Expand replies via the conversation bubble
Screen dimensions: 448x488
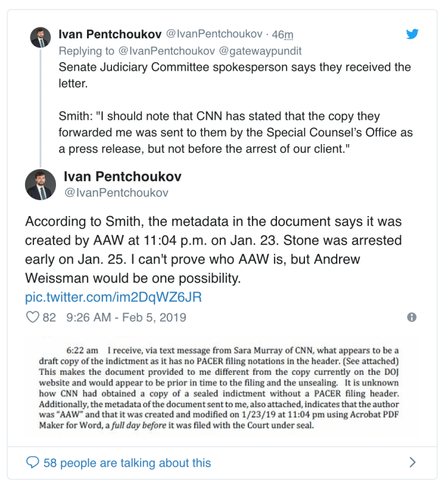pyautogui.click(x=32, y=463)
